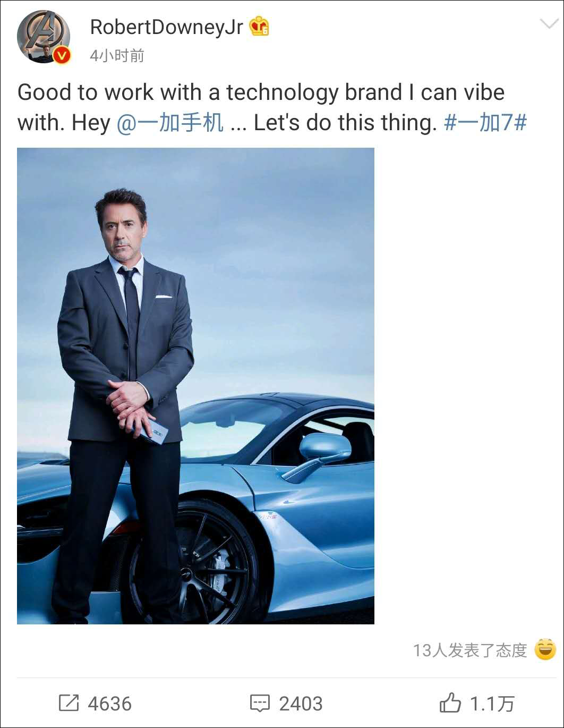564x728 pixels.
Task: Expand post options with top-right chevron
Action: (549, 24)
